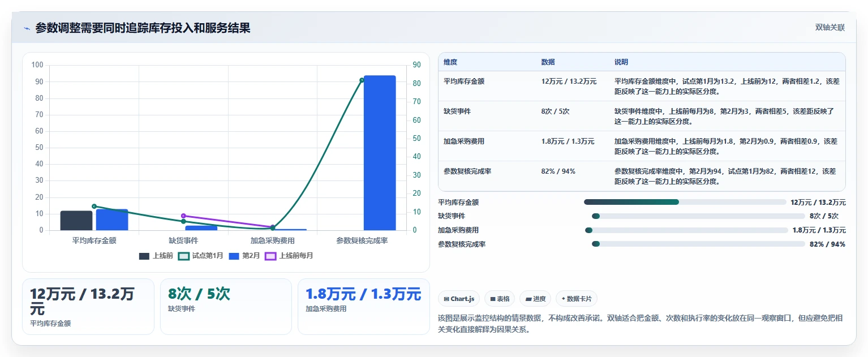
Task: Click the 平均库存金额 progress bar
Action: 685,202
